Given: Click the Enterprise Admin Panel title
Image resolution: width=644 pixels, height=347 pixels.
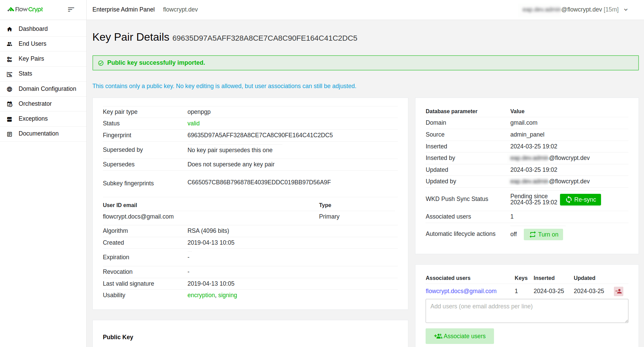Looking at the screenshot, I should coord(124,9).
